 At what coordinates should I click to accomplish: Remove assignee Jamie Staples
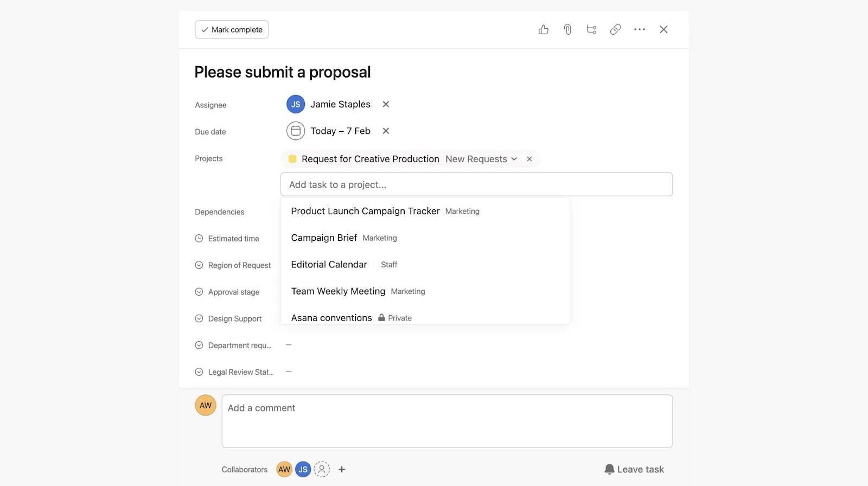(x=386, y=104)
